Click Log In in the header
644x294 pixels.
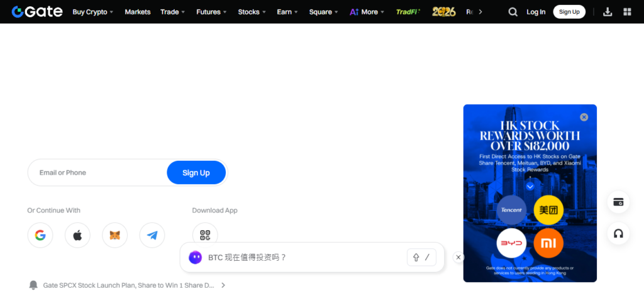536,12
